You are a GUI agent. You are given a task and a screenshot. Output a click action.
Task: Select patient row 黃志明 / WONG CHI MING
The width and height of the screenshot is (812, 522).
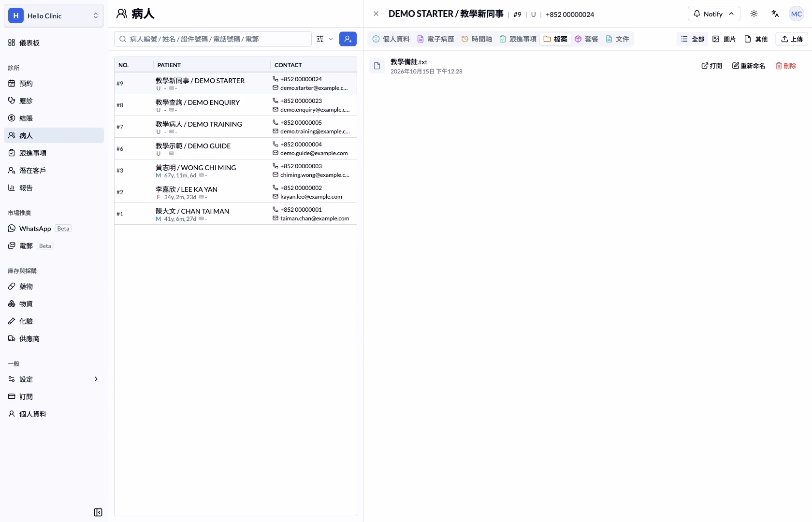coord(235,171)
